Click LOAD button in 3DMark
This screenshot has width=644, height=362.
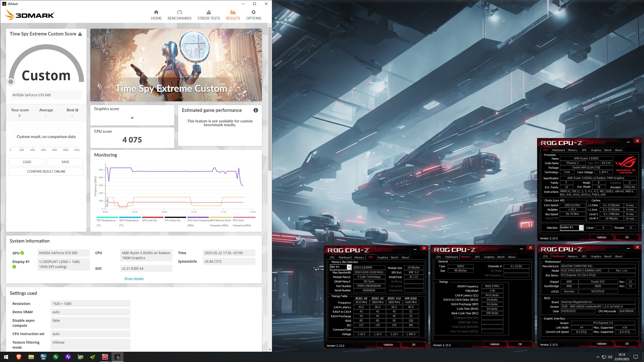[27, 162]
